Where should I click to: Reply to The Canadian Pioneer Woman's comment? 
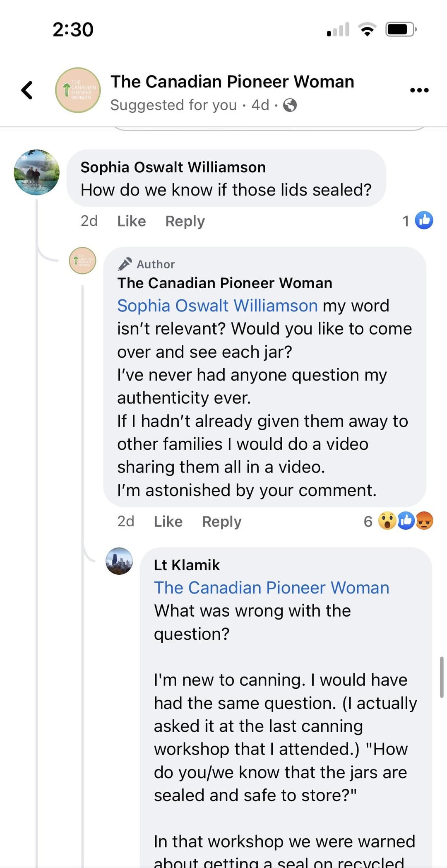click(221, 521)
